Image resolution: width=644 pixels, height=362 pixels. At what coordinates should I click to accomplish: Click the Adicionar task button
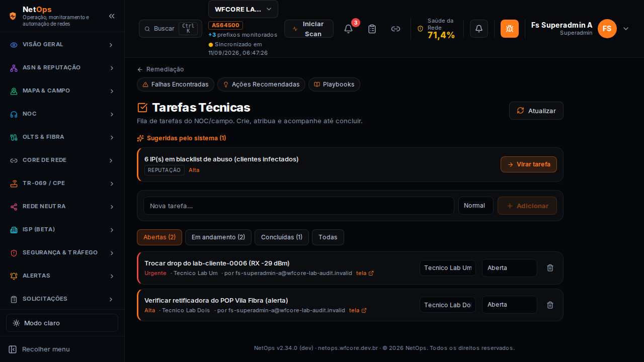[527, 206]
